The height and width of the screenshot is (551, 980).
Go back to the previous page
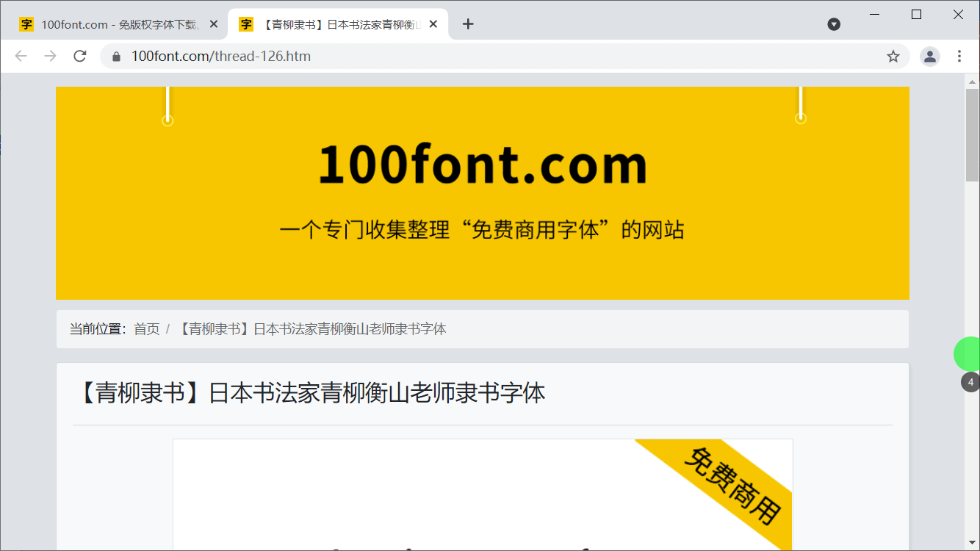pyautogui.click(x=21, y=57)
